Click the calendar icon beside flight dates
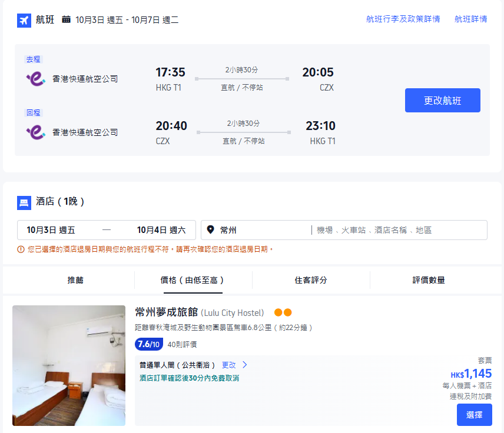 [x=67, y=19]
